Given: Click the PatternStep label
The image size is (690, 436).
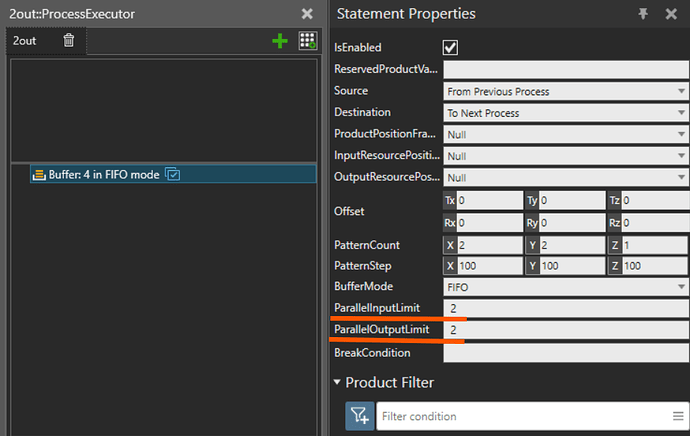Looking at the screenshot, I should click(x=363, y=266).
